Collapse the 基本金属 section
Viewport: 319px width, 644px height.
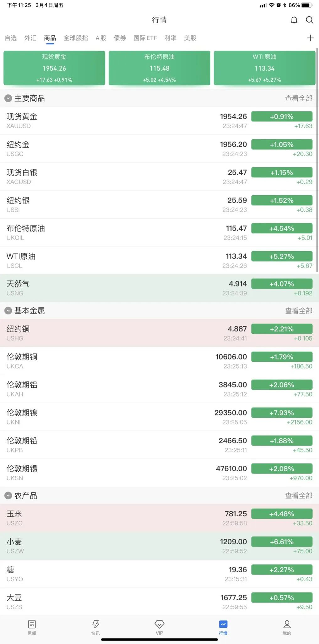[8, 311]
